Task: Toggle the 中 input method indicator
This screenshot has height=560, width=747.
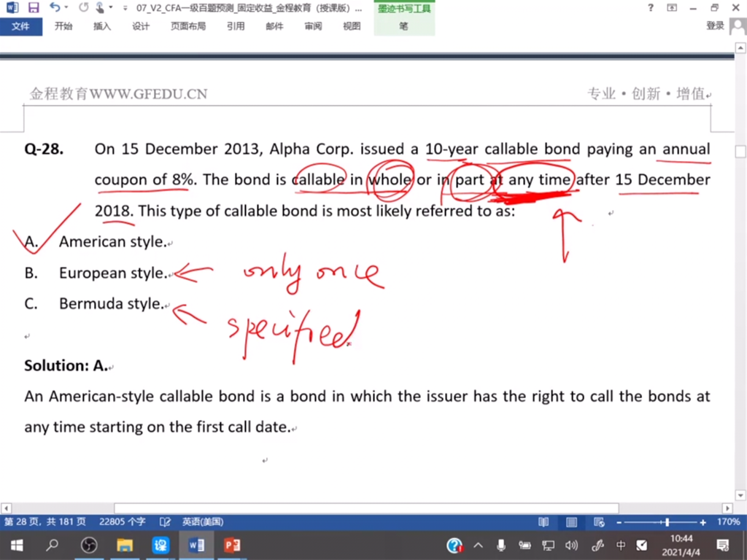Action: [621, 545]
